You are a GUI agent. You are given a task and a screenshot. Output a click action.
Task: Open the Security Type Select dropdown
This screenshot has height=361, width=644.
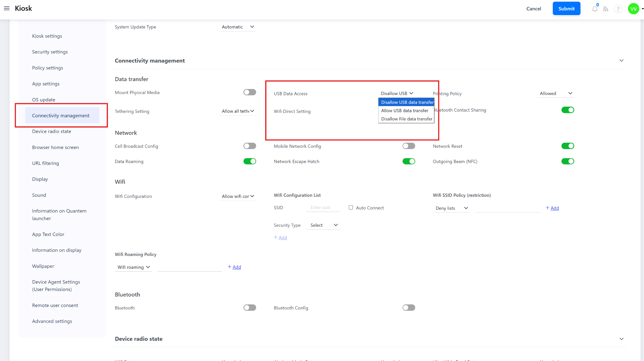pyautogui.click(x=323, y=225)
